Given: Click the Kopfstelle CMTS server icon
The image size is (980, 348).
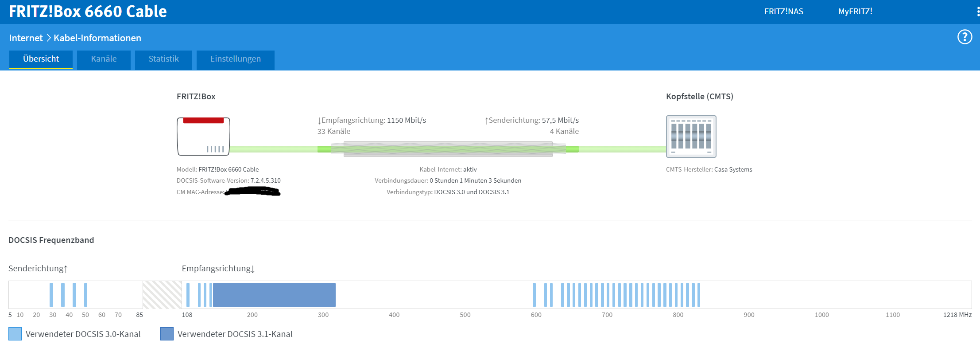Looking at the screenshot, I should click(x=691, y=137).
